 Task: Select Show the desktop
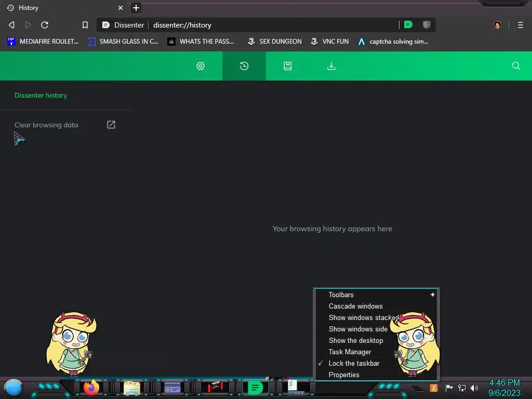376,340
